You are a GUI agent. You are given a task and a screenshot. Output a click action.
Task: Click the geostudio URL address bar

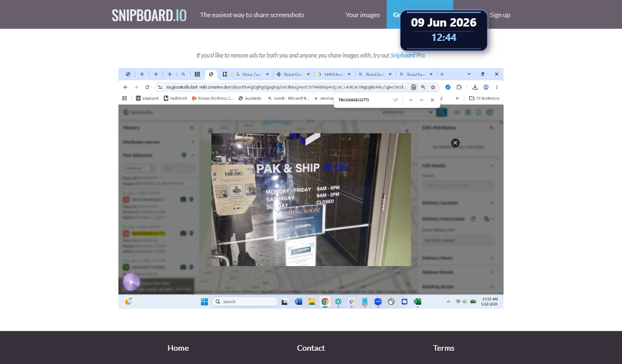[x=286, y=87]
